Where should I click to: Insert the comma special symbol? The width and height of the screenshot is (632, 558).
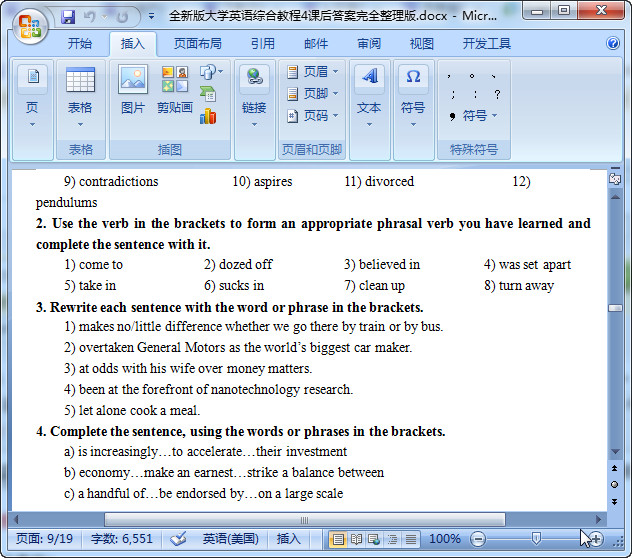click(449, 76)
